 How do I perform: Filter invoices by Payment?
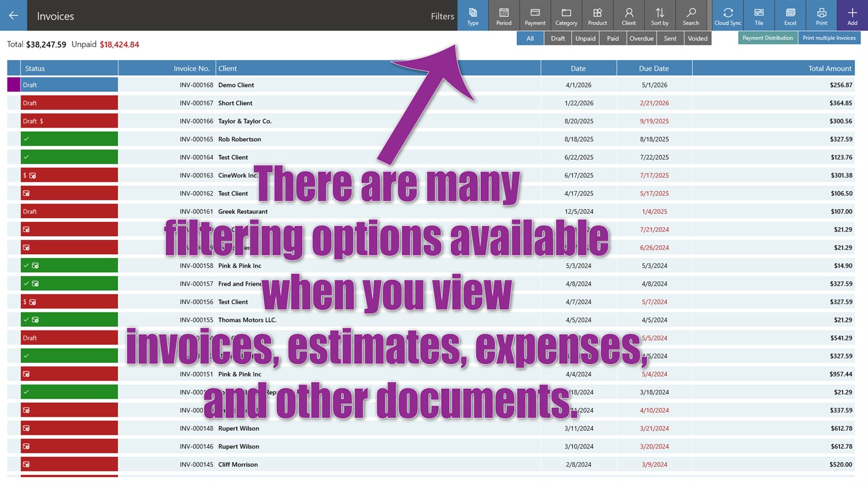pyautogui.click(x=534, y=15)
